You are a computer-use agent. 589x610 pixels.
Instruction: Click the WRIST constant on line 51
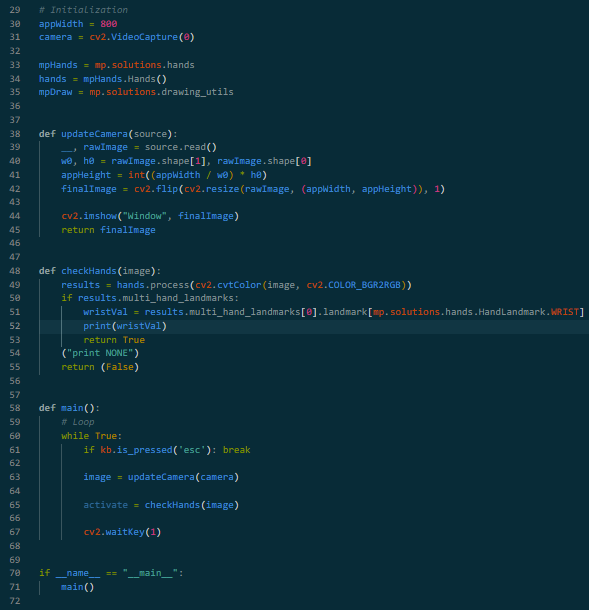pyautogui.click(x=564, y=312)
